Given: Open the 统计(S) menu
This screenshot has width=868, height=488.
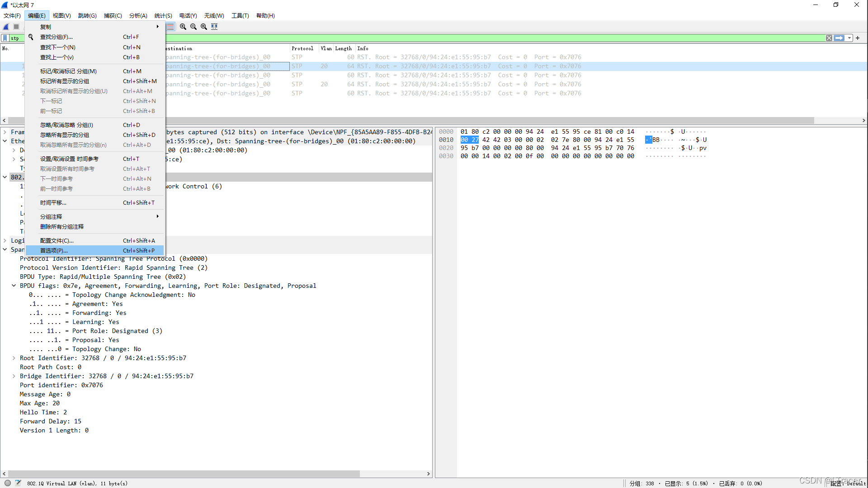Looking at the screenshot, I should coord(163,15).
